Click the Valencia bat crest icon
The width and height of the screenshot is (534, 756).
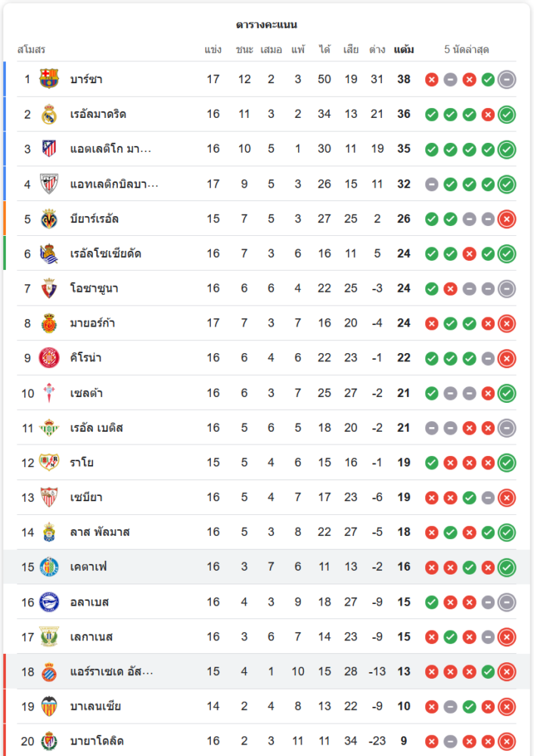pos(49,707)
